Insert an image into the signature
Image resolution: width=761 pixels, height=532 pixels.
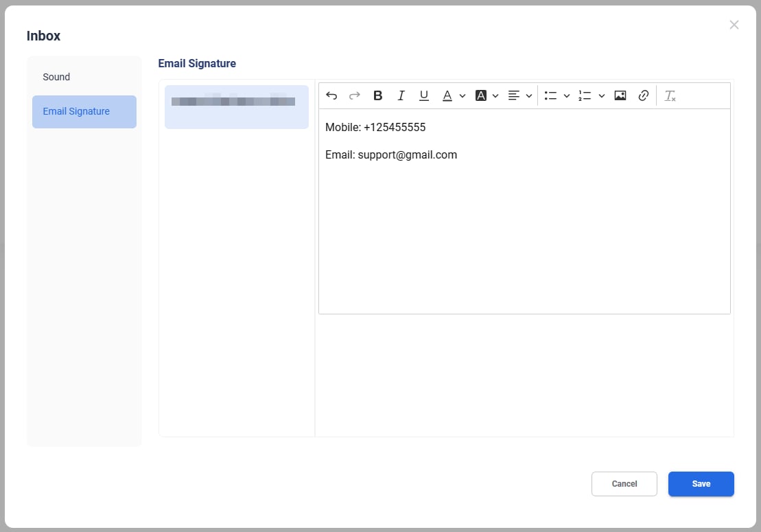[x=620, y=96]
